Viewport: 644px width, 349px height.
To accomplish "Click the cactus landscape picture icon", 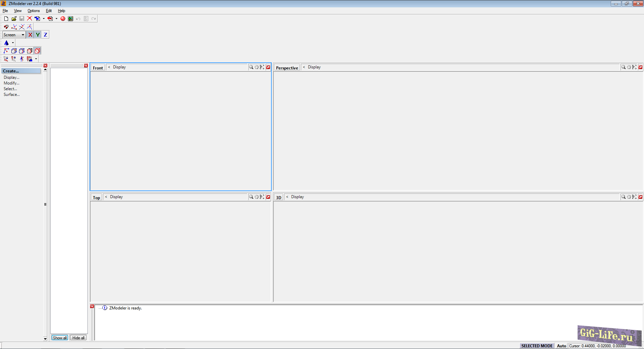I will [x=70, y=19].
